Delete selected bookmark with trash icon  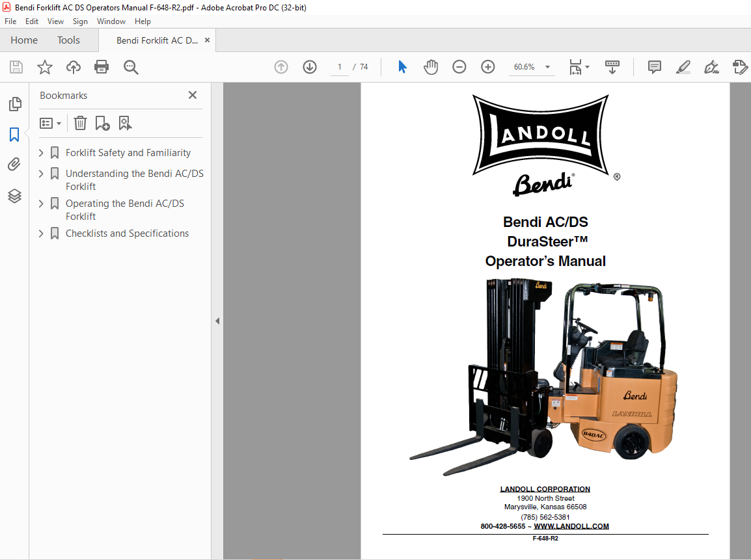[80, 124]
